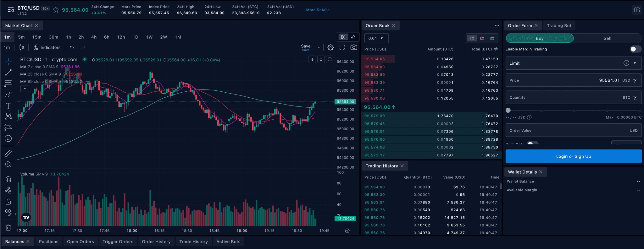Image resolution: width=644 pixels, height=249 pixels.
Task: Click the Login or Sign Up button
Action: pyautogui.click(x=574, y=156)
